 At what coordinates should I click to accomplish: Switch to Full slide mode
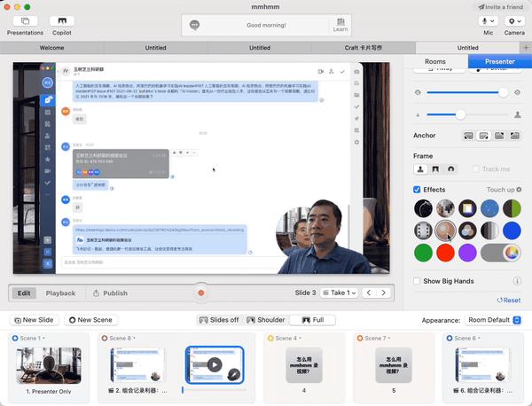pyautogui.click(x=313, y=320)
